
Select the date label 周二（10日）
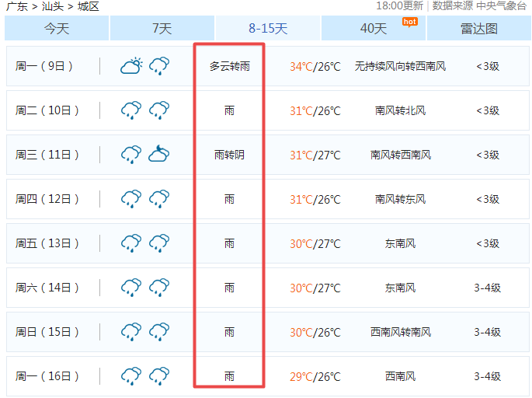point(47,110)
